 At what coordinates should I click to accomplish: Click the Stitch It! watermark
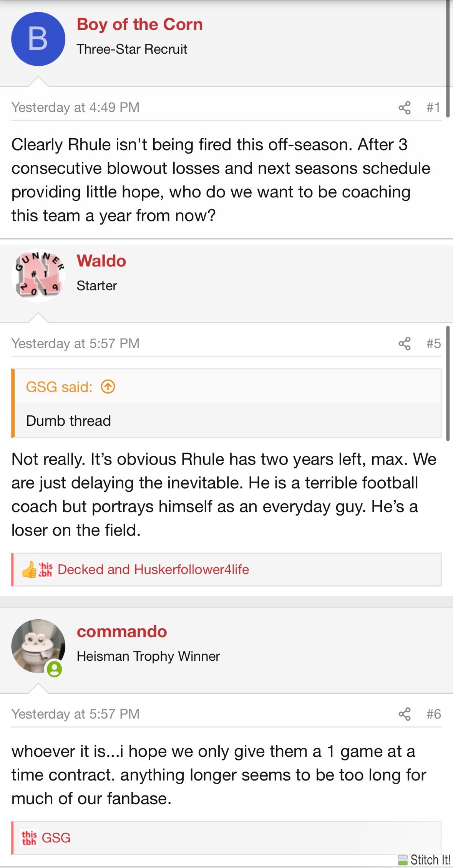(x=425, y=860)
